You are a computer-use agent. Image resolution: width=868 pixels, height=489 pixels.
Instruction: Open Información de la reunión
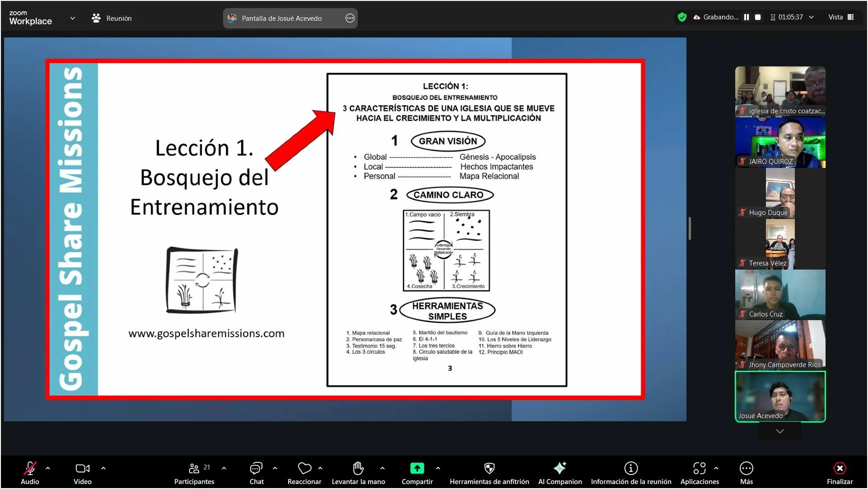631,469
